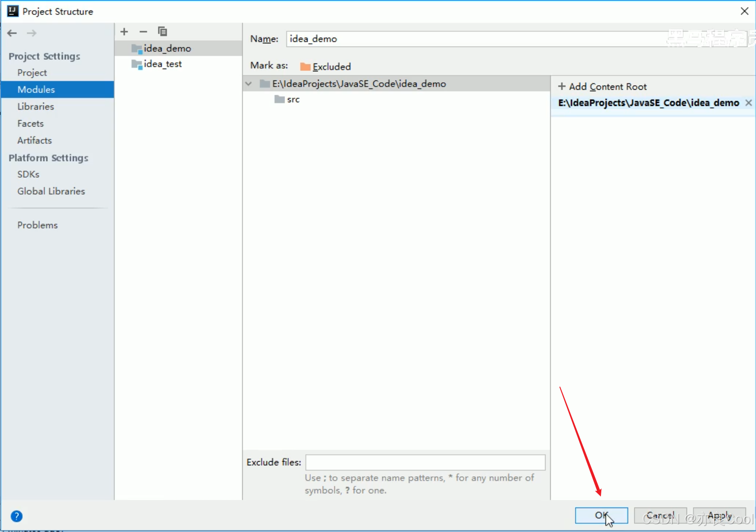
Task: Open SDKs platform settings
Action: click(28, 174)
